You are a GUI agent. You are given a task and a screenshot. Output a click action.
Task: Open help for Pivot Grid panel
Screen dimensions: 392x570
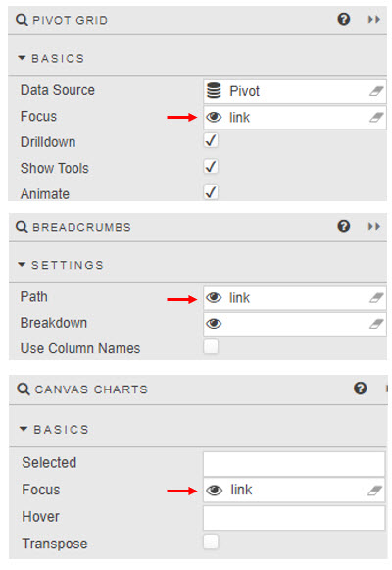click(344, 19)
